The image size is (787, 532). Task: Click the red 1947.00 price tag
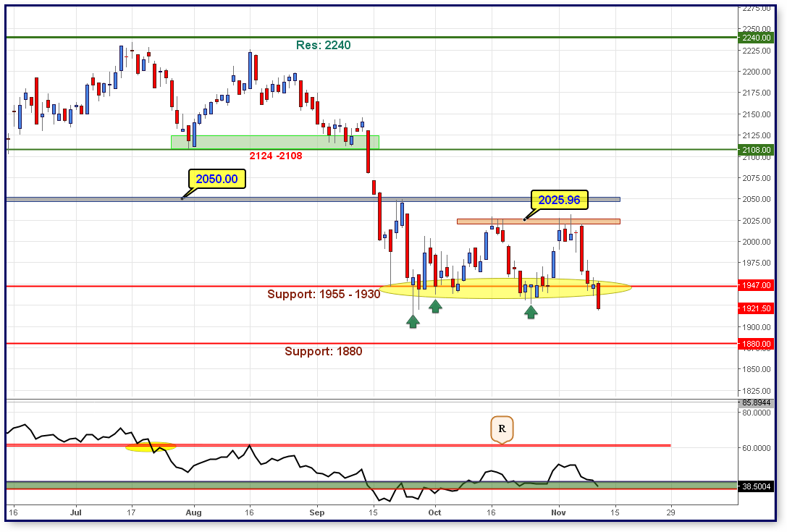(x=756, y=285)
